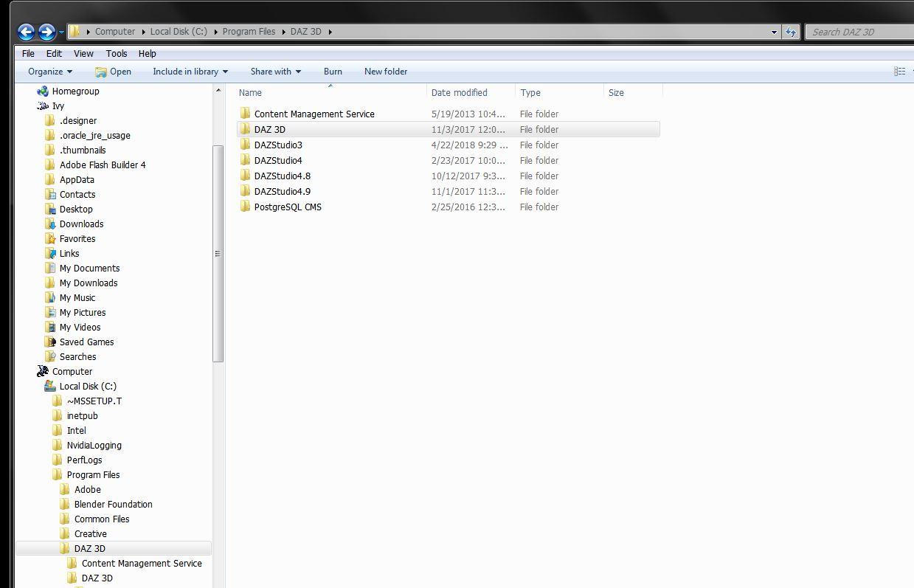Image resolution: width=914 pixels, height=588 pixels.
Task: Click the Burn button
Action: [333, 72]
